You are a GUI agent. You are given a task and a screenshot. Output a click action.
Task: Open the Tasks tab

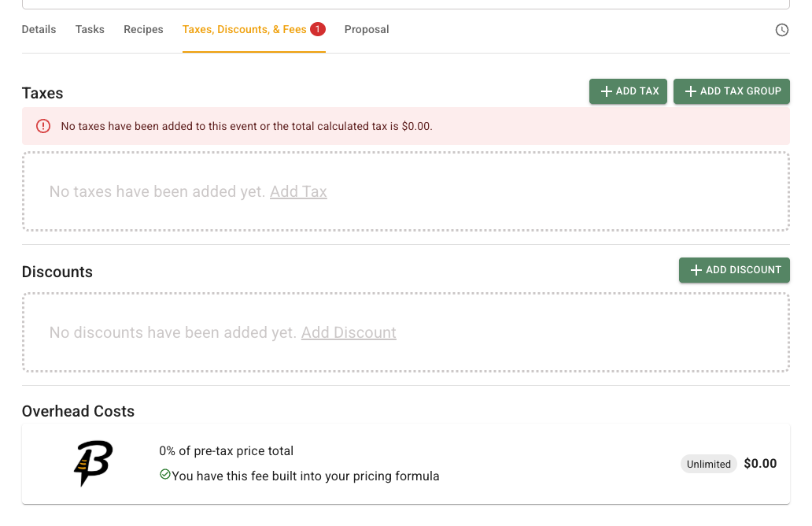point(90,30)
